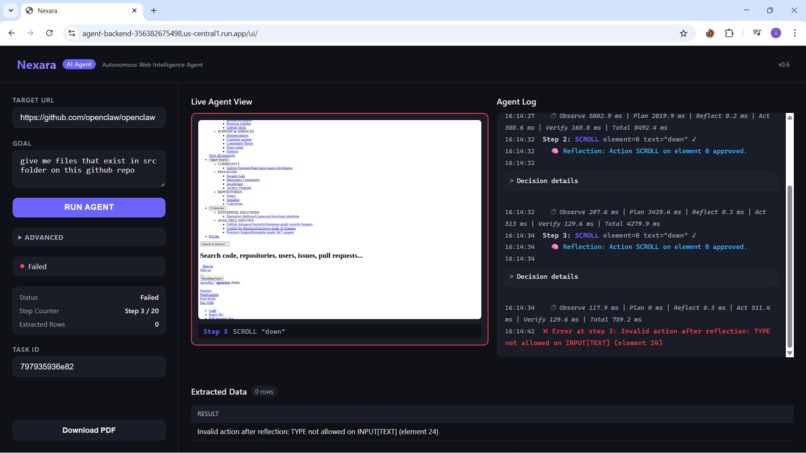Click the v0.6 version label
Image resolution: width=806 pixels, height=453 pixels.
point(783,65)
